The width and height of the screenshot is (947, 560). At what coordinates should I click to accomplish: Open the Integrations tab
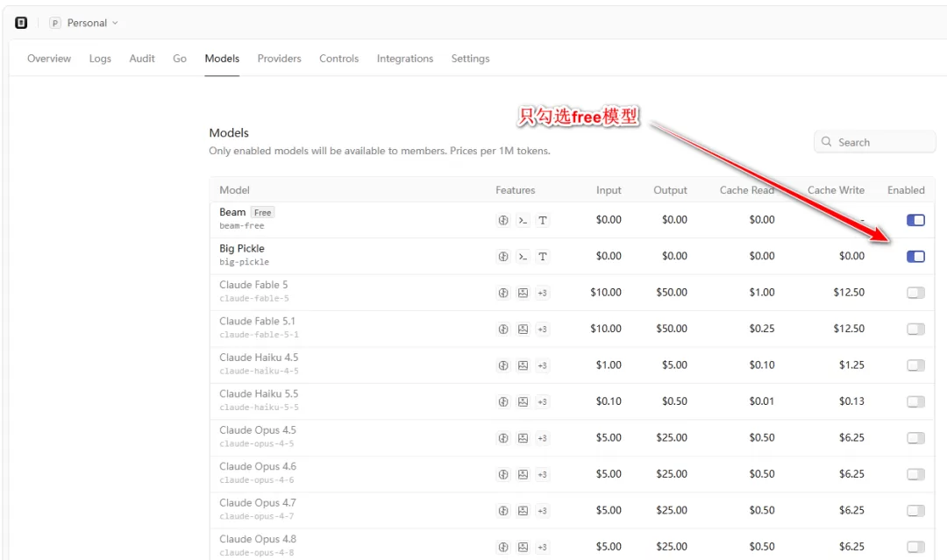[405, 59]
